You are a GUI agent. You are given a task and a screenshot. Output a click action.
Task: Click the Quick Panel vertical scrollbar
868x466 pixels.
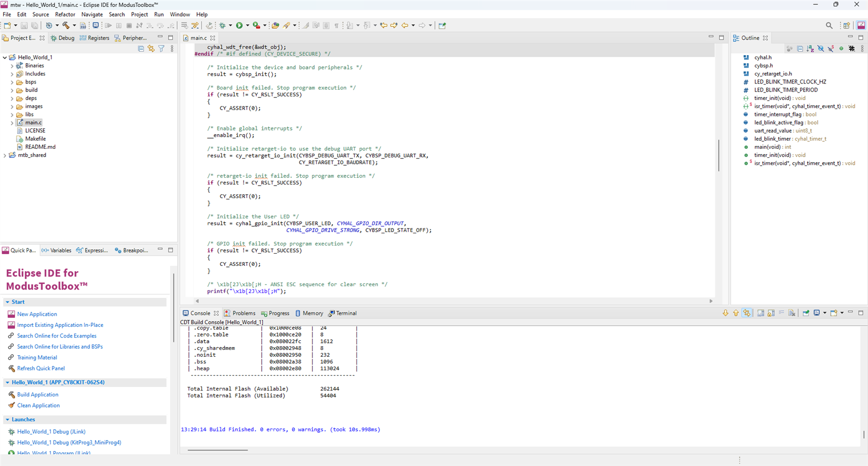tap(173, 308)
